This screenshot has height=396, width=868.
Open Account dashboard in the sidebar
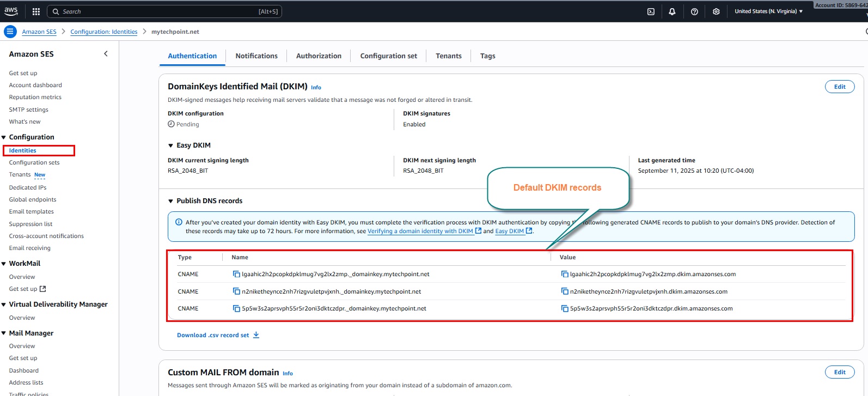[x=35, y=85]
